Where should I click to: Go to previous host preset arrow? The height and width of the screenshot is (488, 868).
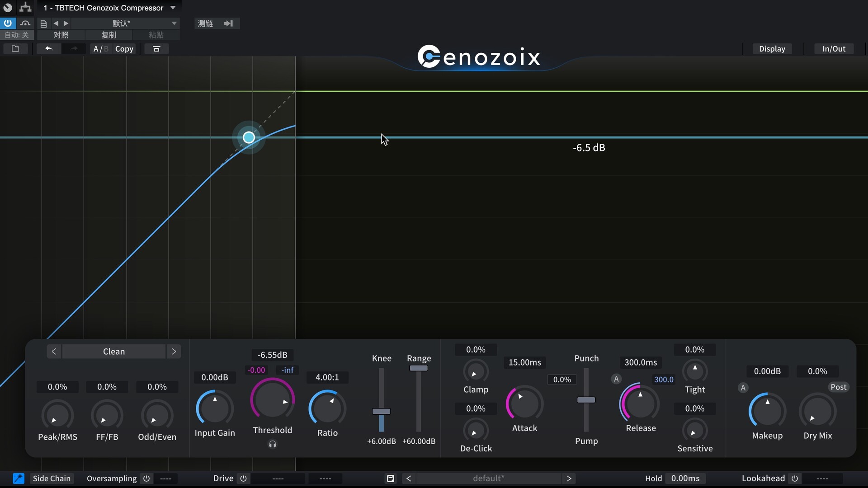[x=56, y=23]
